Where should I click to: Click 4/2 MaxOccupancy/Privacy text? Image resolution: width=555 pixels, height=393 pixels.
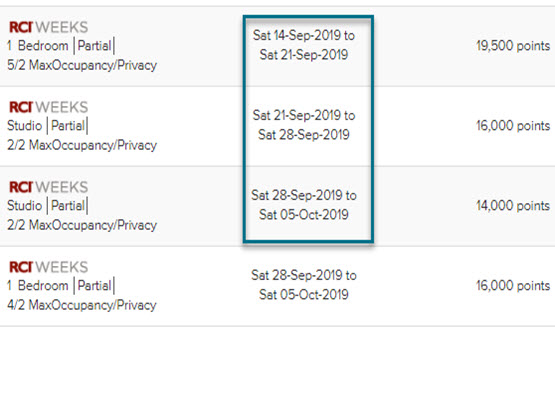pos(82,305)
